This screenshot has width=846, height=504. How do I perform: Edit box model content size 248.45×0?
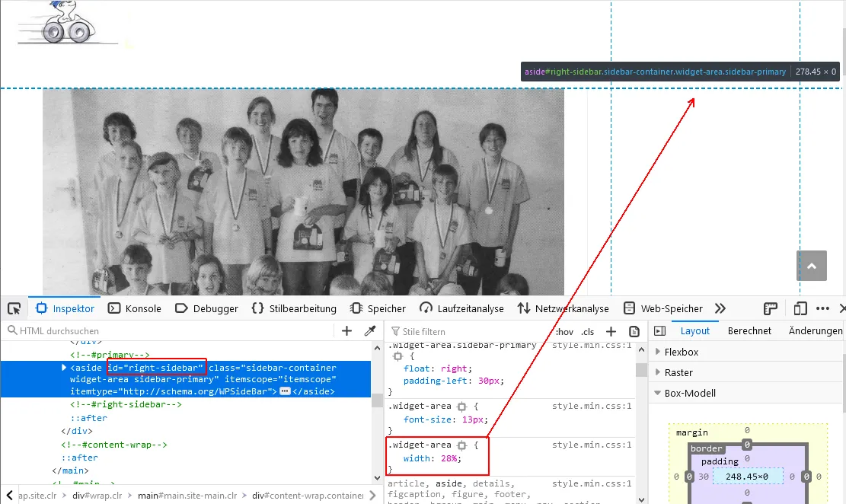point(747,477)
